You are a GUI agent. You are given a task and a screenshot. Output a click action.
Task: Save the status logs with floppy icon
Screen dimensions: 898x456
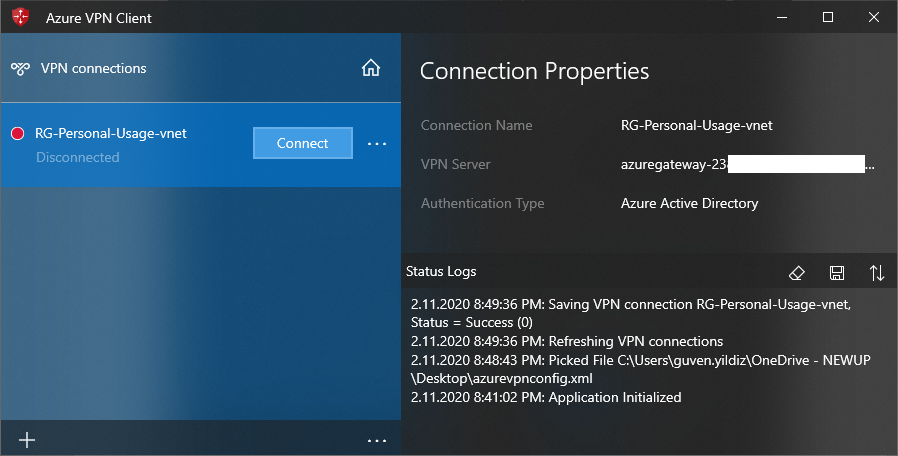pyautogui.click(x=837, y=273)
